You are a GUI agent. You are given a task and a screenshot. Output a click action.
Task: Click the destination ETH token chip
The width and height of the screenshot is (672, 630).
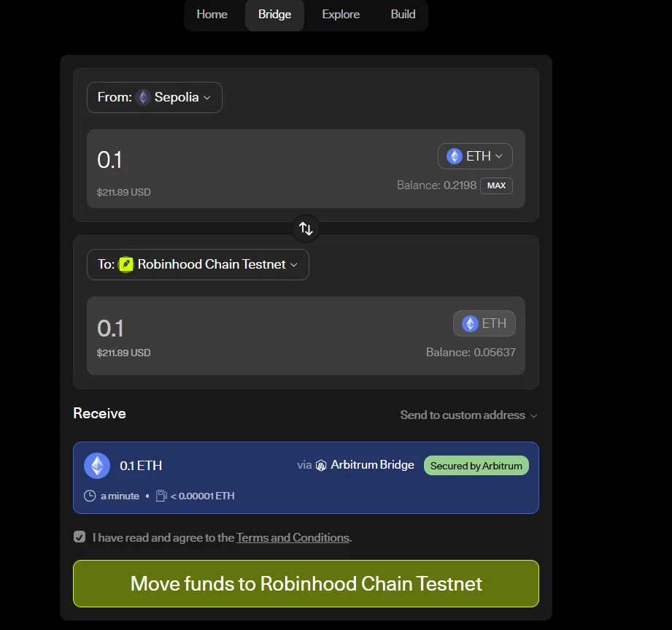[x=484, y=323]
